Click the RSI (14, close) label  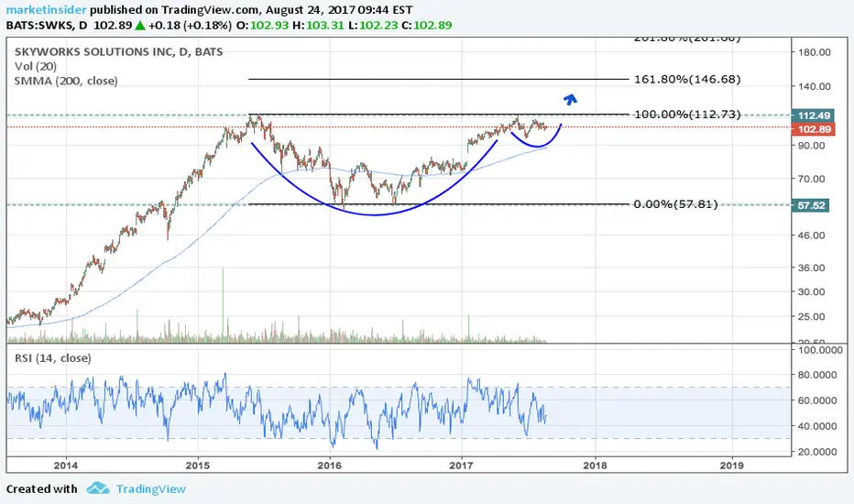click(53, 358)
